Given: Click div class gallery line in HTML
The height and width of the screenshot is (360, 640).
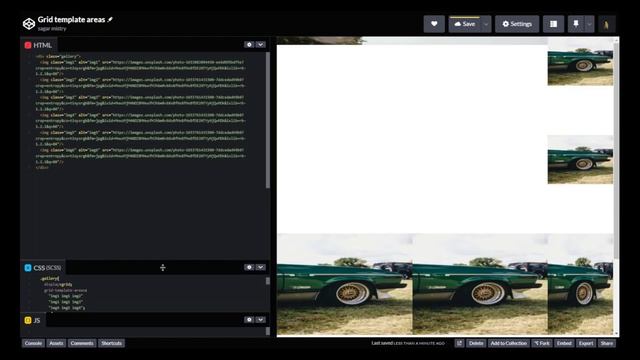Looking at the screenshot, I should click(58, 56).
